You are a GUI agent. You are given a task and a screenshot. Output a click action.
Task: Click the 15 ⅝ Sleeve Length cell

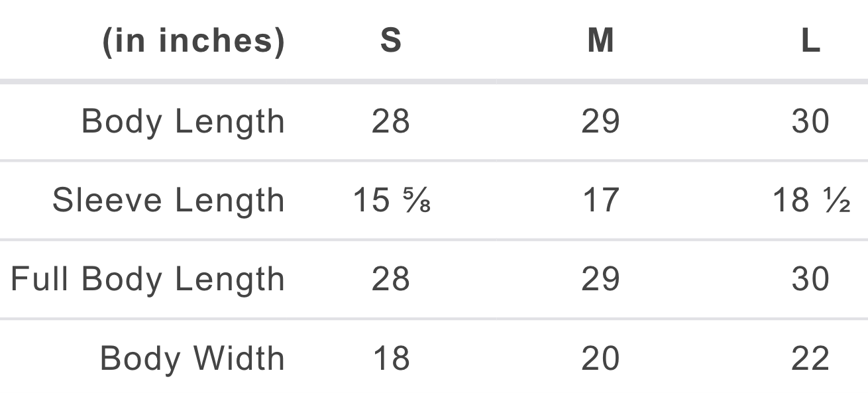(x=392, y=201)
